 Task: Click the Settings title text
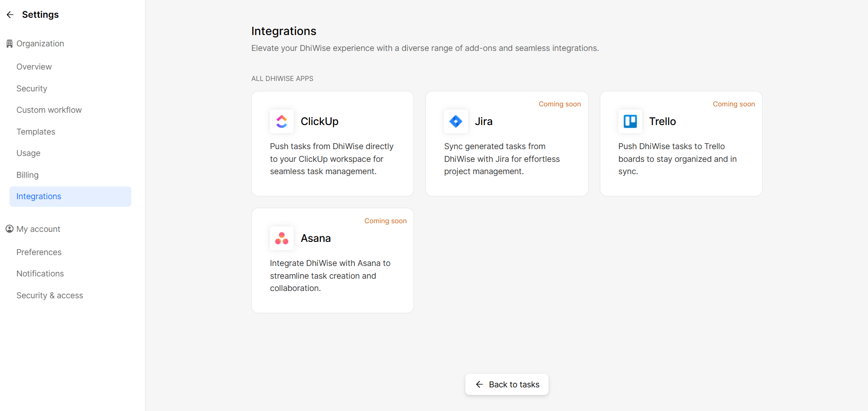40,15
